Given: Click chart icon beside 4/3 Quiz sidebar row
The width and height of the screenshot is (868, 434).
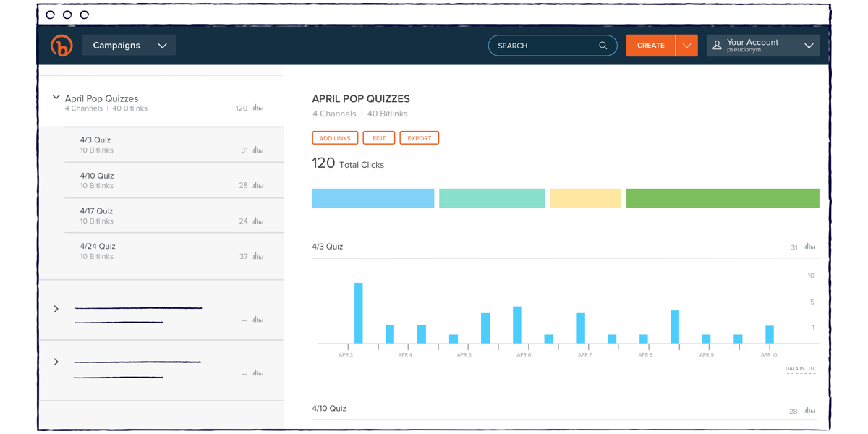Looking at the screenshot, I should (258, 150).
